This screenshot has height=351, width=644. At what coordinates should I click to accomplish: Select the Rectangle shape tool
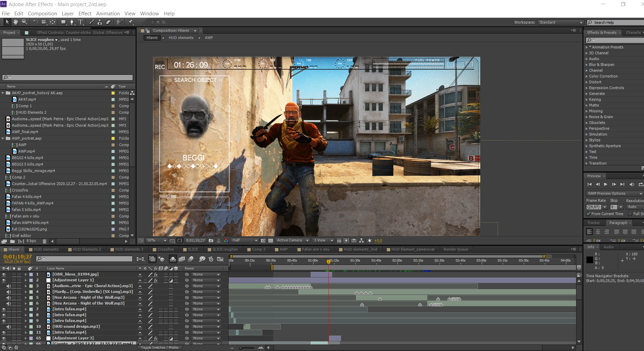click(63, 22)
